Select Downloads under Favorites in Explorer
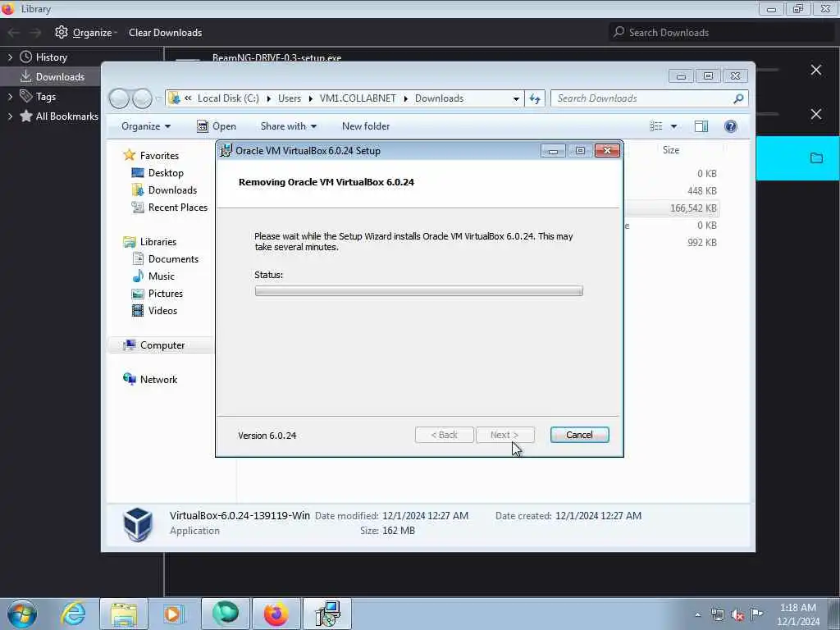840x630 pixels. point(172,190)
